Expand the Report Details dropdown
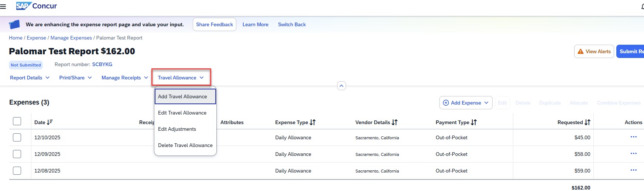644x191 pixels. point(30,78)
